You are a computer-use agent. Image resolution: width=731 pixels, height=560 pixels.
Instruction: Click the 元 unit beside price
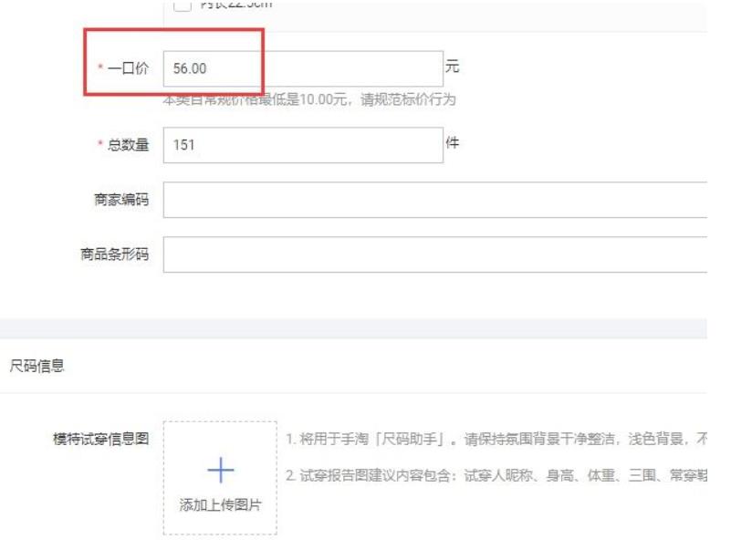[451, 67]
